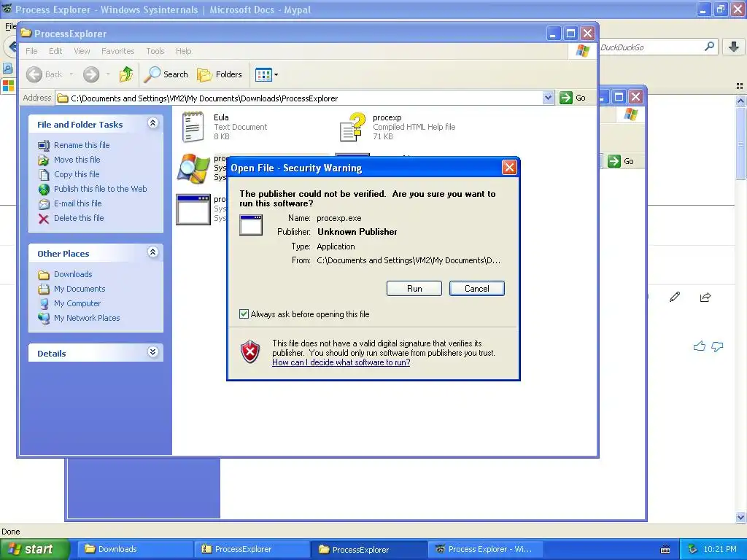Open the Forward history dropdown arrow
747x560 pixels.
click(108, 74)
